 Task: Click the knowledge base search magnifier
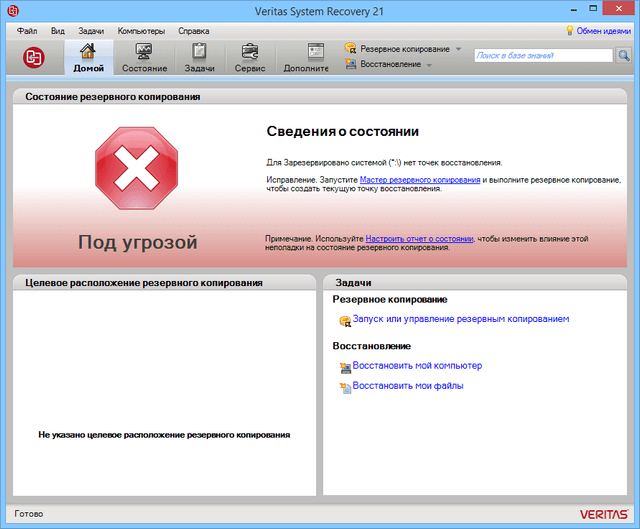tap(624, 56)
